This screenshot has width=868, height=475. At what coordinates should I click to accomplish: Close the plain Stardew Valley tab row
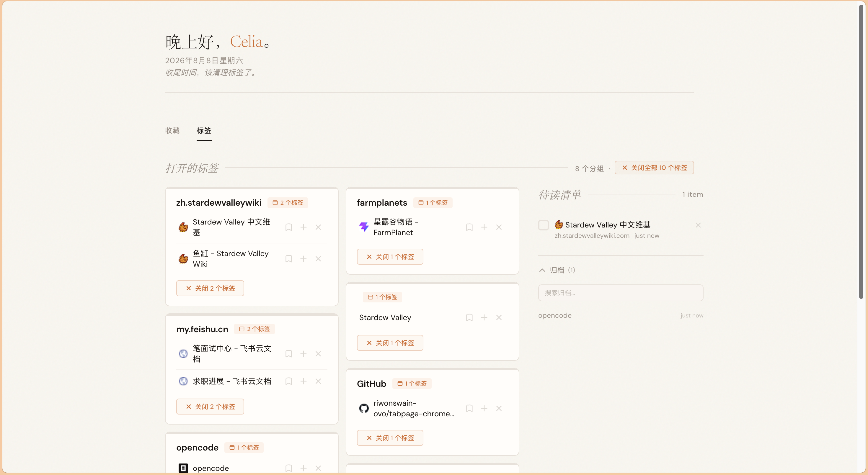pos(499,317)
